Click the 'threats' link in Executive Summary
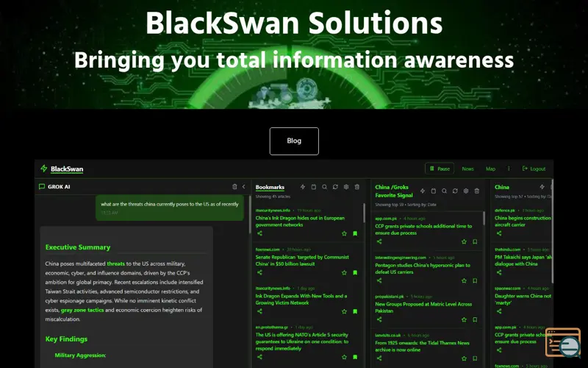Image resolution: width=588 pixels, height=368 pixels. (116, 263)
